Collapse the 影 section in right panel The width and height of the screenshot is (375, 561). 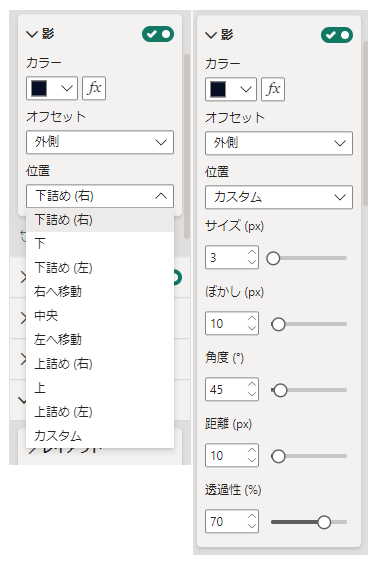point(211,35)
